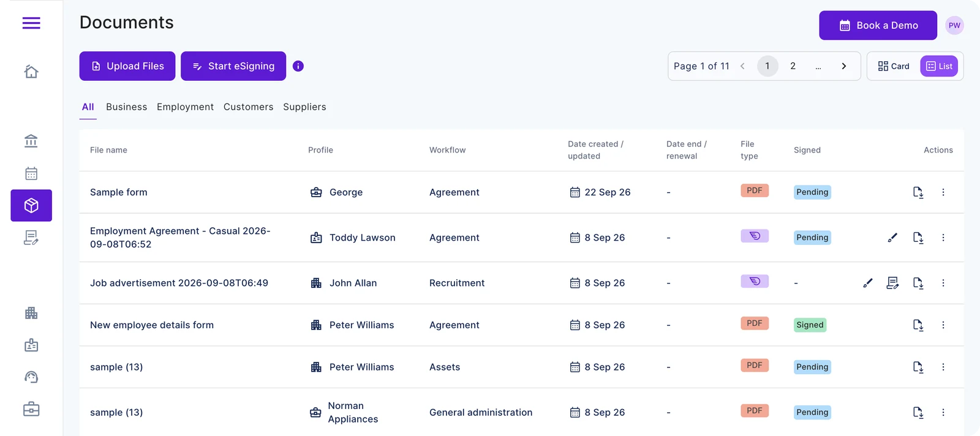Select the All documents tab
The height and width of the screenshot is (436, 980).
coord(88,107)
